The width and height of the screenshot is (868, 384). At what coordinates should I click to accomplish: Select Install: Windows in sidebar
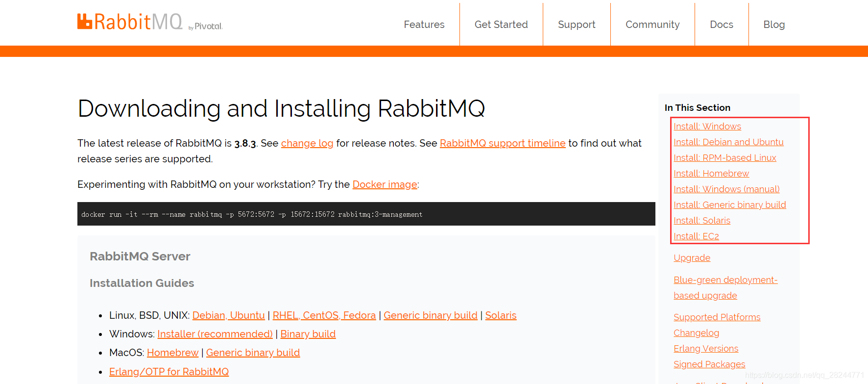point(707,127)
